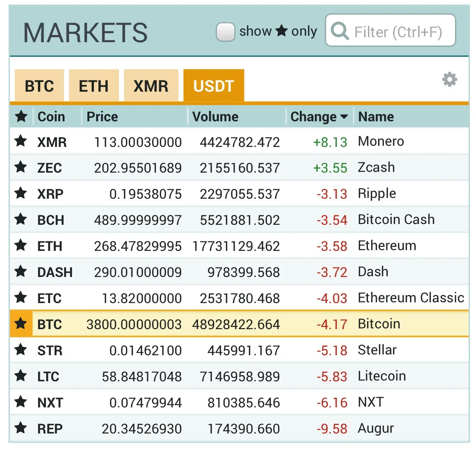
Task: Click the -9.58 change value
Action: [x=332, y=429]
